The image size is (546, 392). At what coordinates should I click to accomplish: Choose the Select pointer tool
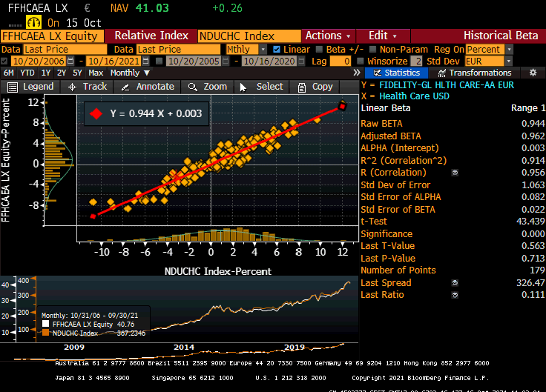tap(262, 87)
